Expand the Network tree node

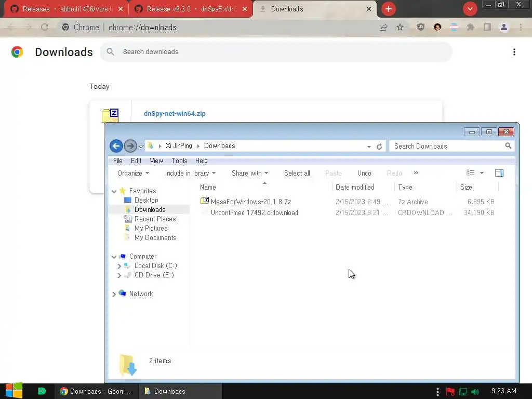click(x=114, y=294)
